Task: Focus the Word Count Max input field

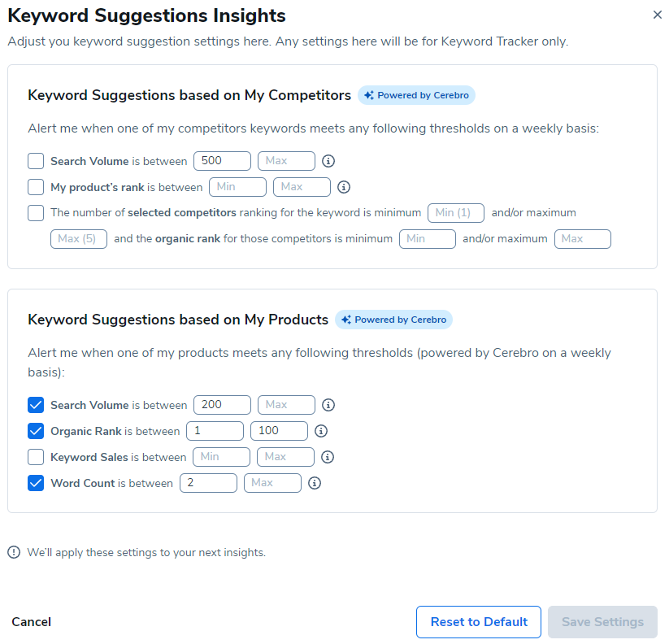Action: [x=272, y=483]
